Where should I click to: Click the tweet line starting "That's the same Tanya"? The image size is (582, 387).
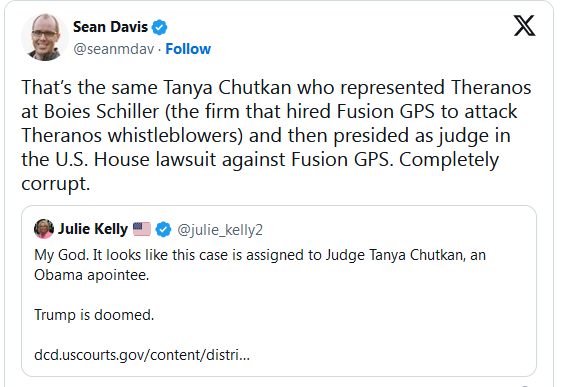click(276, 88)
